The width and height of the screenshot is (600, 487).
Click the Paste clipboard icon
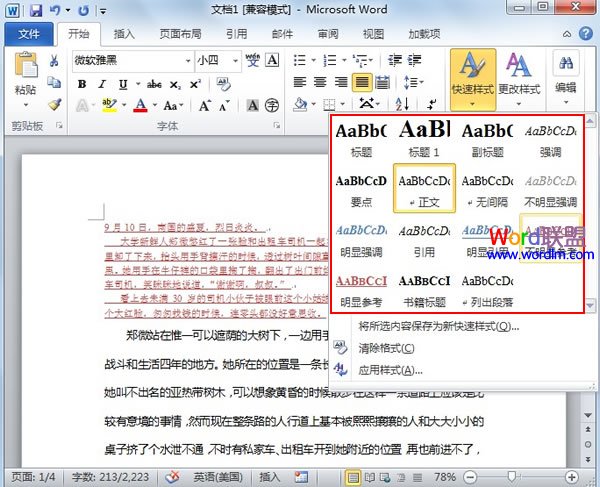[26, 65]
